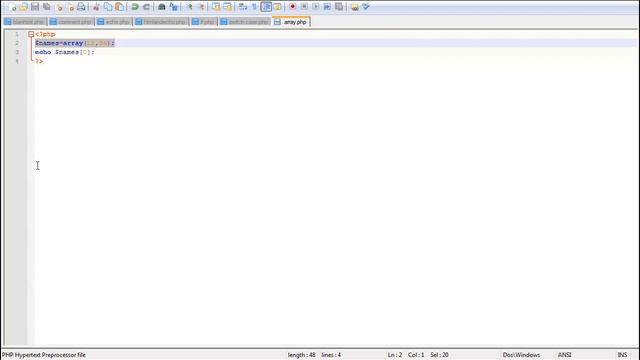This screenshot has height=360, width=640.
Task: Click the Save recorded macro icon
Action: pos(339,7)
